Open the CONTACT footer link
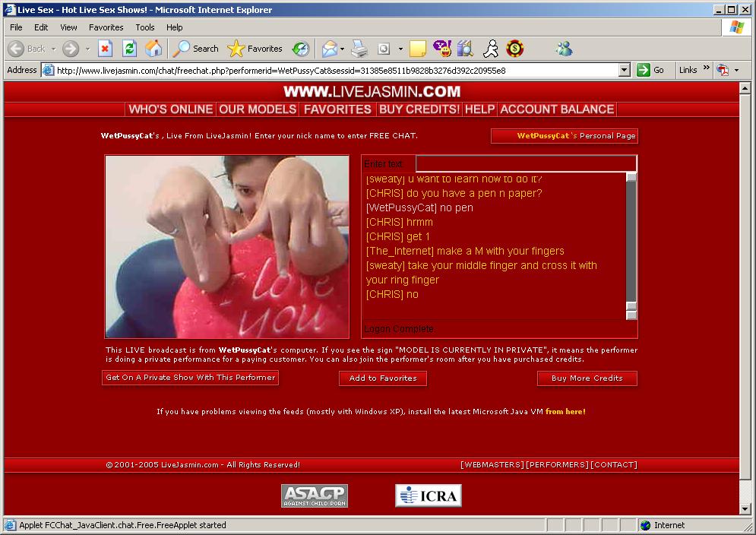 (x=614, y=464)
